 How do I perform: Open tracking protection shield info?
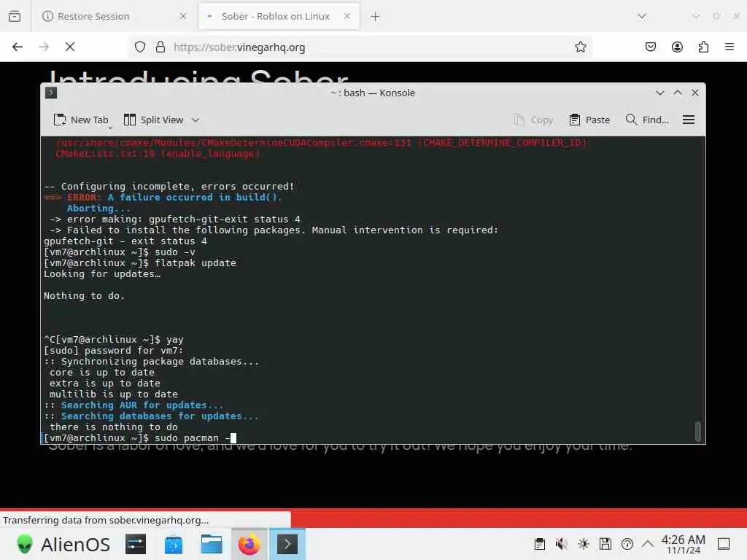coord(139,47)
